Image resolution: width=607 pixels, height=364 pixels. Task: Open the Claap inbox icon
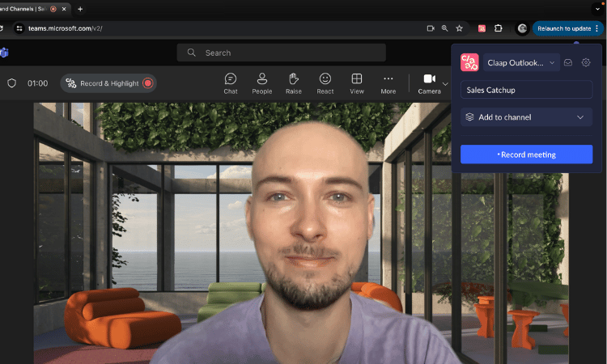point(568,62)
